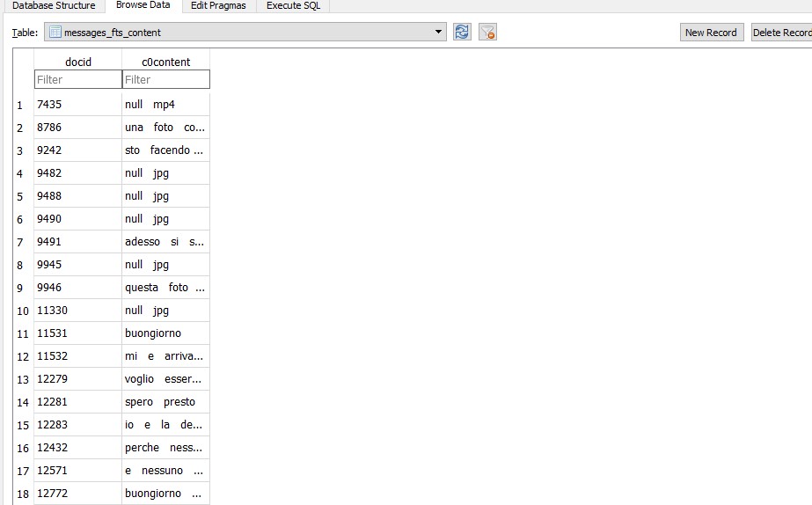
Task: Open the messages_fts_content table combo box
Action: pyautogui.click(x=245, y=33)
